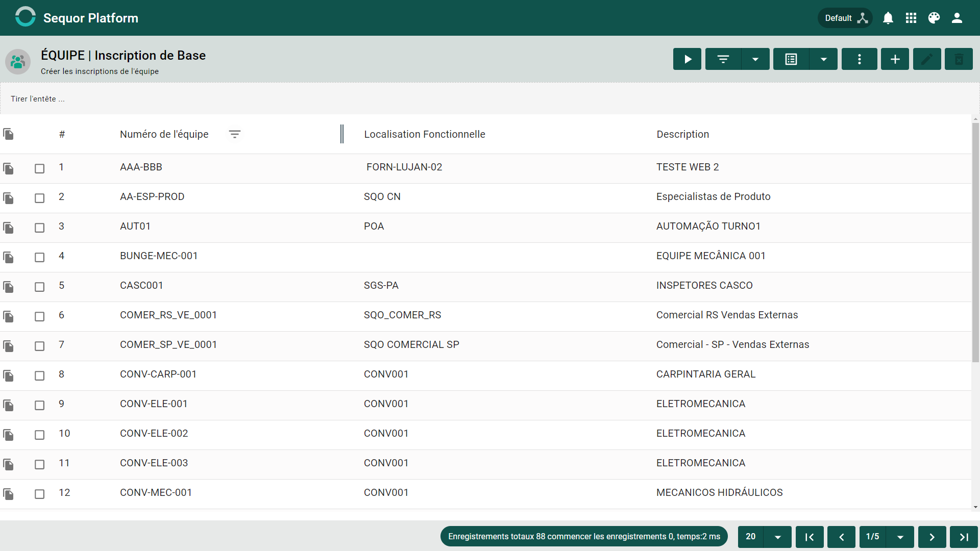Click the Sequor Platform logo
The height and width of the screenshot is (551, 980).
(x=26, y=17)
